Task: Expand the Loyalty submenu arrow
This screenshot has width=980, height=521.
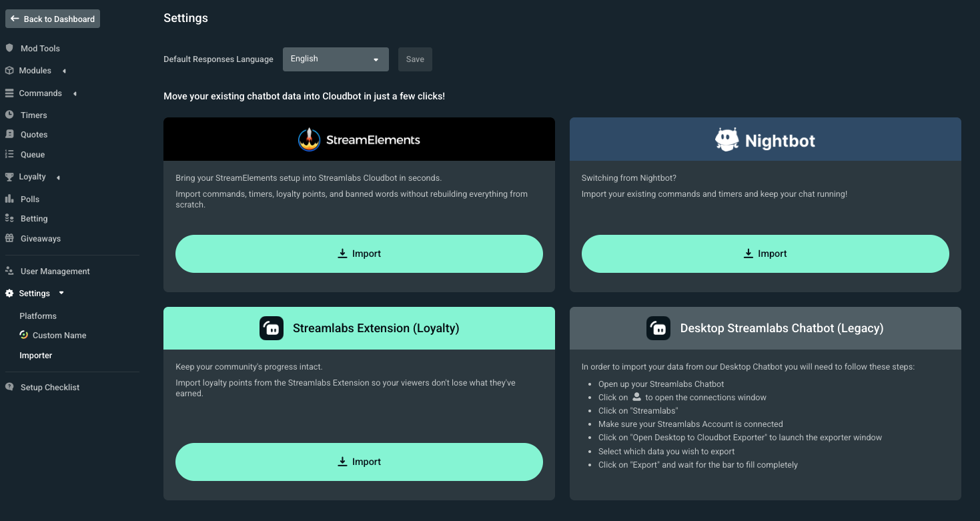Action: click(58, 177)
